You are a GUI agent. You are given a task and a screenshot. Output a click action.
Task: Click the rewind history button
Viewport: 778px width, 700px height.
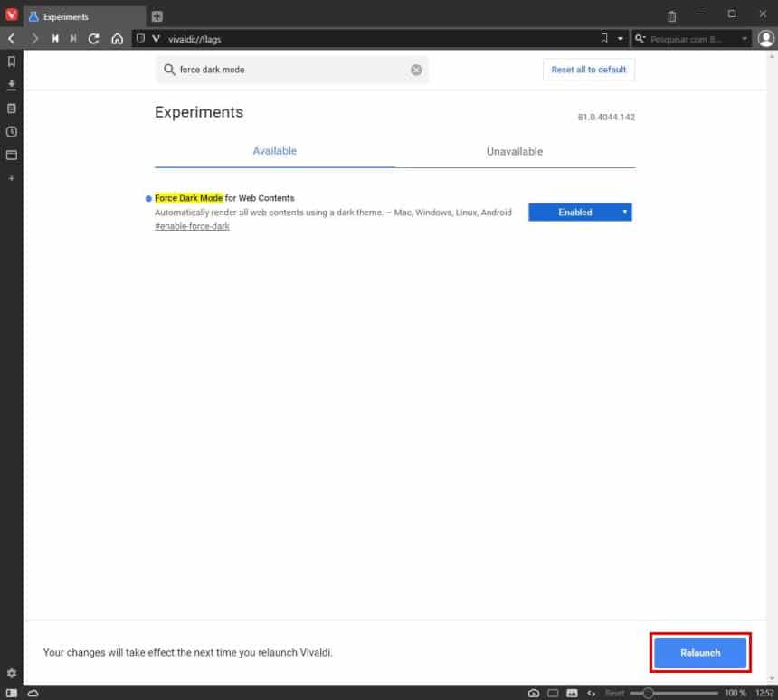point(55,39)
